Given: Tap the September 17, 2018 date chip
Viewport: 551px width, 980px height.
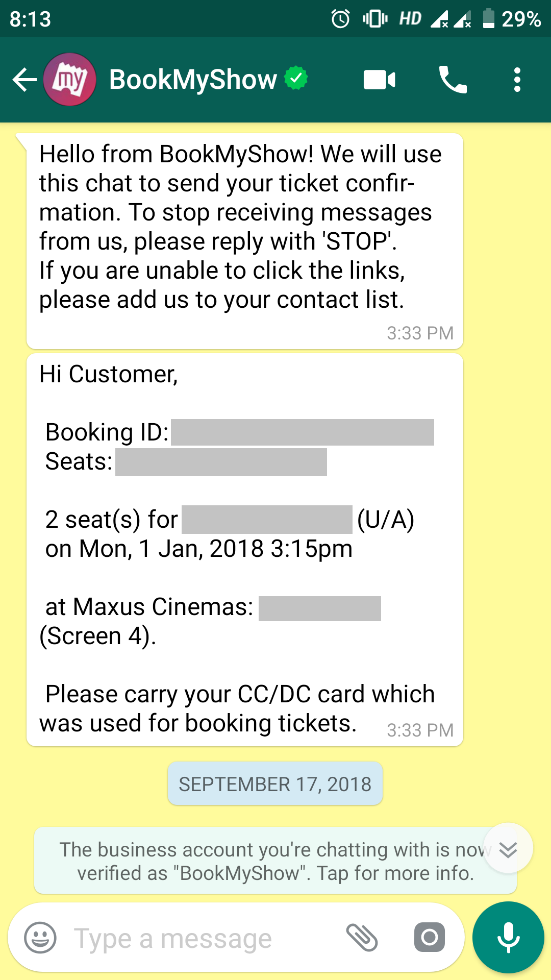Looking at the screenshot, I should click(x=275, y=784).
